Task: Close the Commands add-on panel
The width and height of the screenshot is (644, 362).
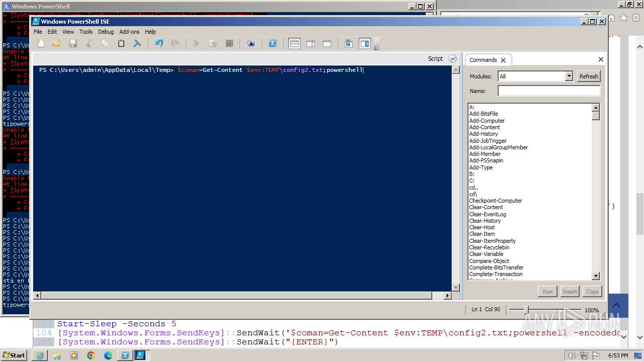Action: tap(600, 59)
